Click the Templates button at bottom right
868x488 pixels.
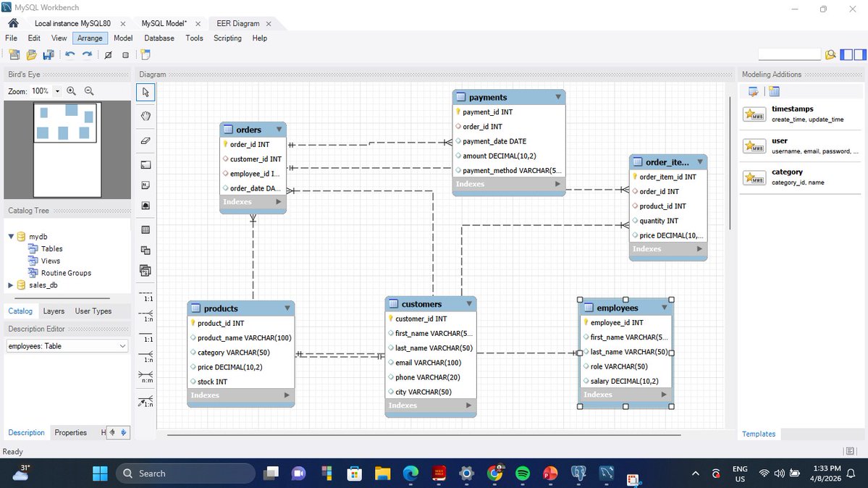tap(759, 434)
